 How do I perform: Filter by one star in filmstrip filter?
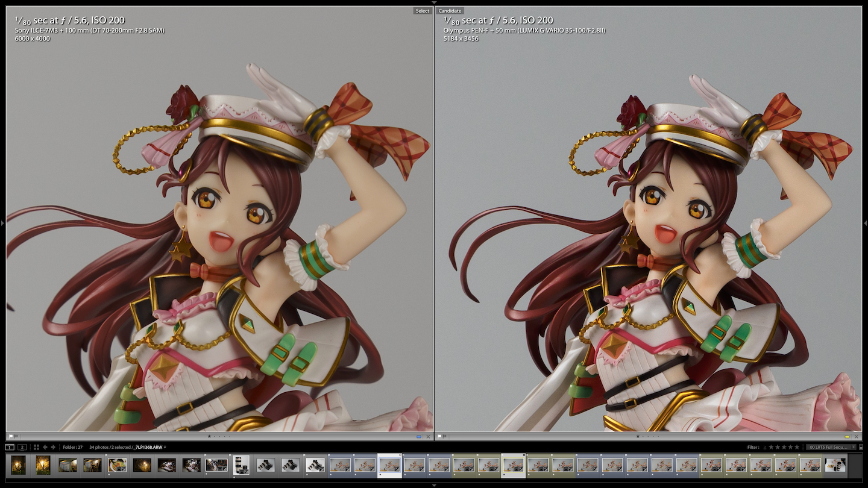click(x=771, y=447)
